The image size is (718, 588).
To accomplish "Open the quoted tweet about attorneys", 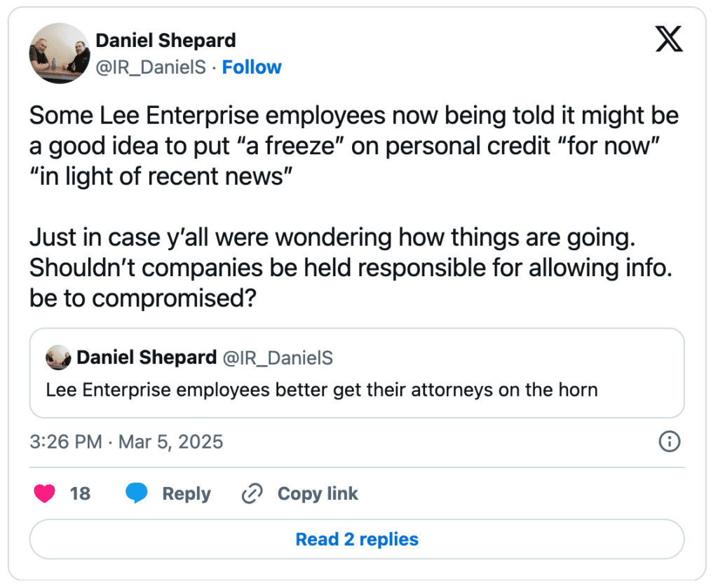I will click(x=357, y=373).
